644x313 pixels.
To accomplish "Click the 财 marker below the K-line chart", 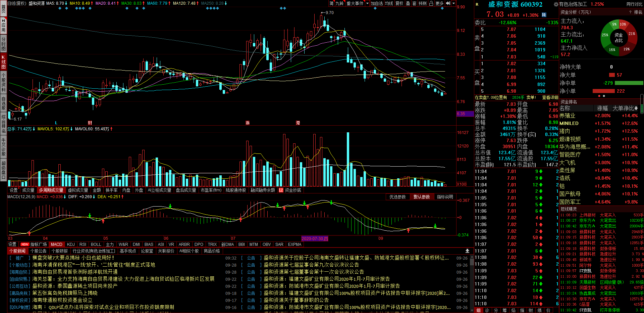I will [90, 123].
